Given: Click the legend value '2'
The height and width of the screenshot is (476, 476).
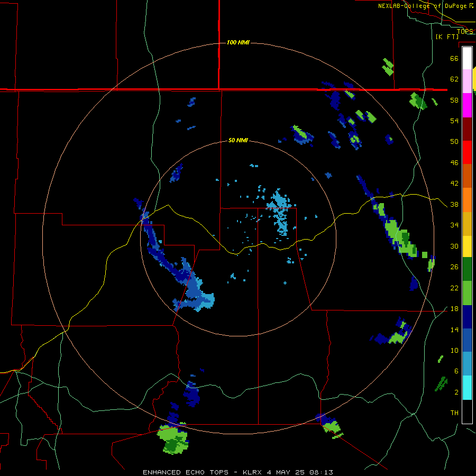Looking at the screenshot, I should pyautogui.click(x=456, y=392).
